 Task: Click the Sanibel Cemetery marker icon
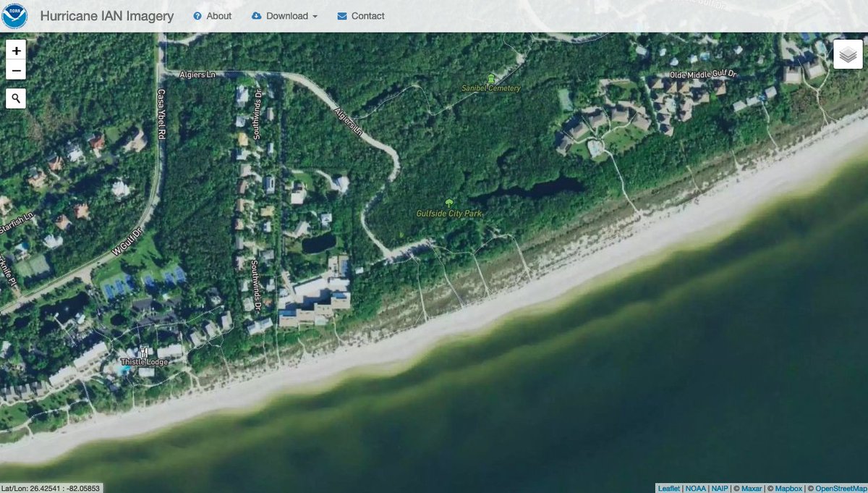(492, 78)
